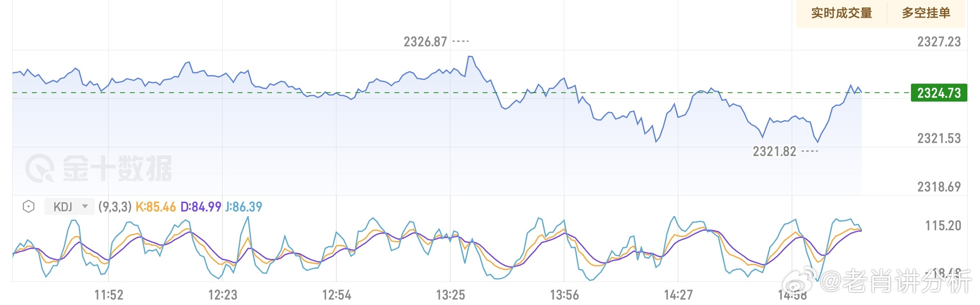Viewport: 980px width, 305px height.
Task: Switch to 实时成交量 tab
Action: [x=842, y=13]
